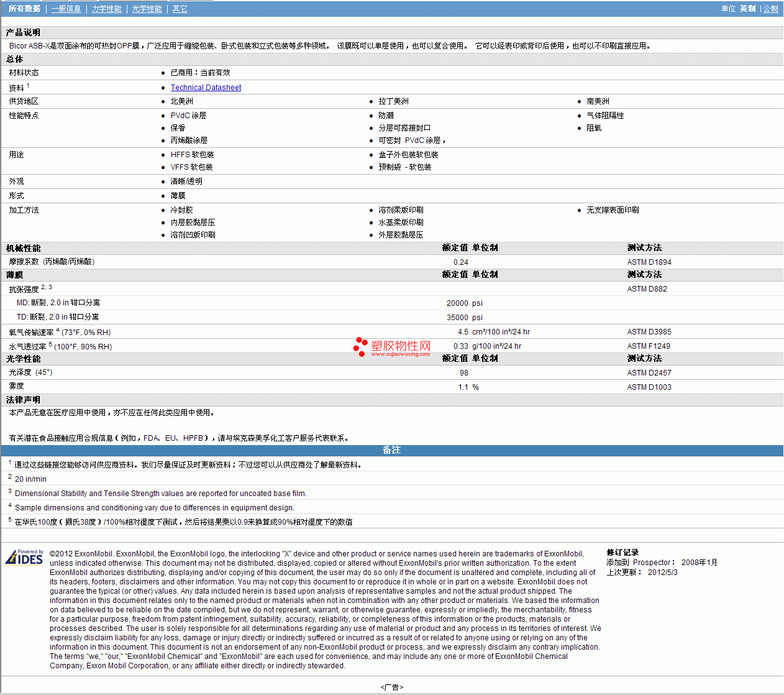Viewport: 784px width, 695px height.
Task: Click the HFFS 软包装 use item
Action: click(193, 155)
